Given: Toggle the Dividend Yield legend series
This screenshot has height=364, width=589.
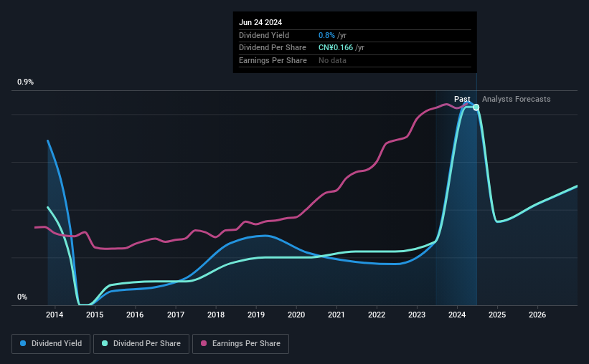Looking at the screenshot, I should (51, 344).
